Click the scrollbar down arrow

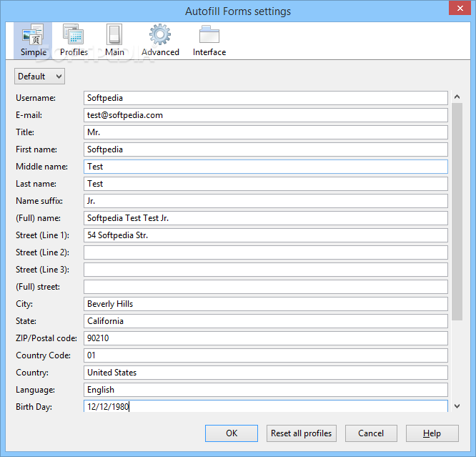457,406
